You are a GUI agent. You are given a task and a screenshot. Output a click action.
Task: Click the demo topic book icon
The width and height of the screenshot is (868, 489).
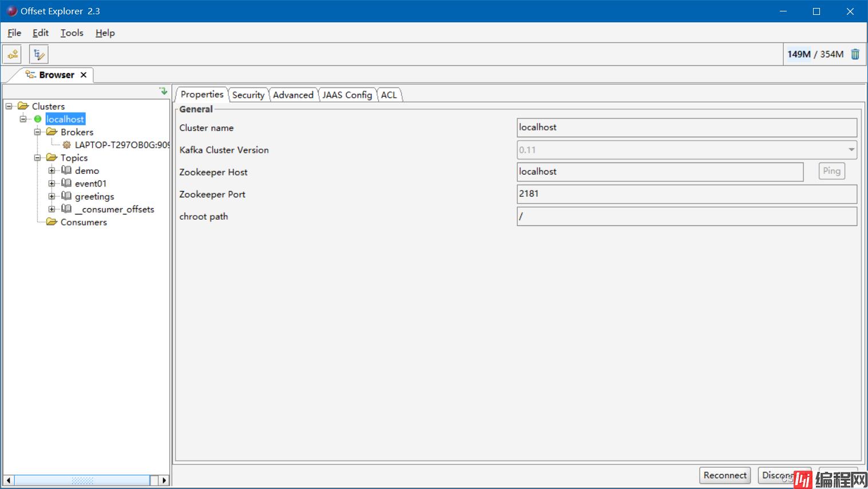(66, 170)
